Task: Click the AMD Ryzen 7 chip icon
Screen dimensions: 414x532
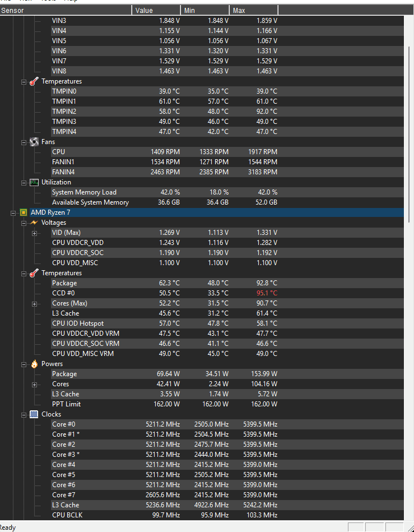Action: tap(24, 212)
